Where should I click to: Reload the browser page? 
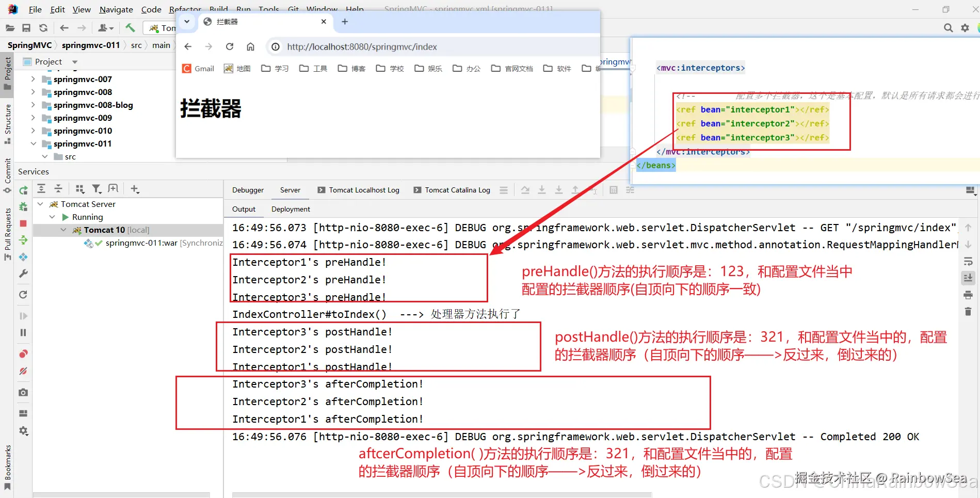tap(230, 46)
